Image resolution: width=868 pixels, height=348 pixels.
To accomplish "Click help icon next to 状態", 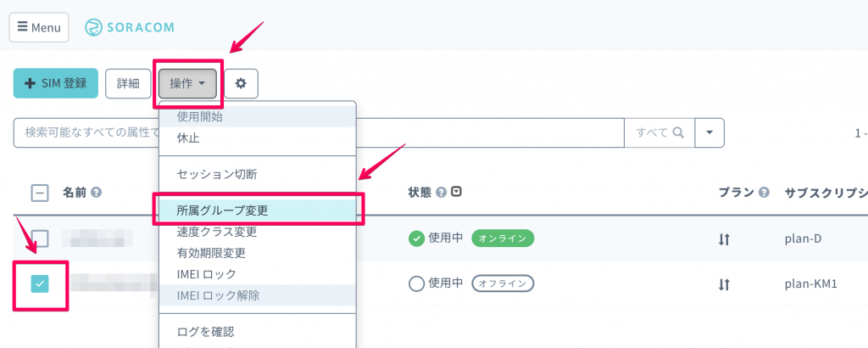I will coord(441,193).
